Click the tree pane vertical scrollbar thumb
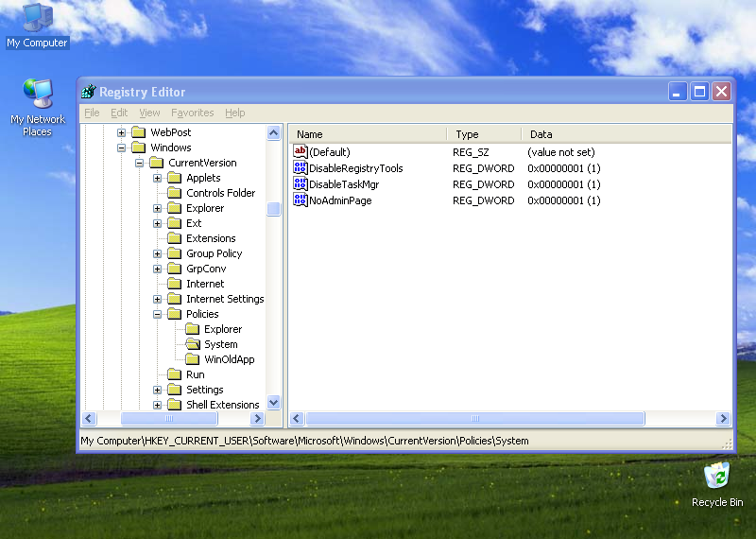The width and height of the screenshot is (756, 539). [x=273, y=209]
